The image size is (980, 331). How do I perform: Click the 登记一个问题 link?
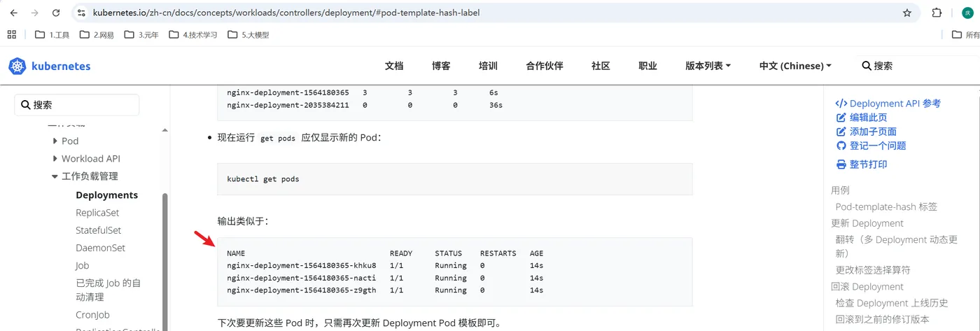click(871, 146)
